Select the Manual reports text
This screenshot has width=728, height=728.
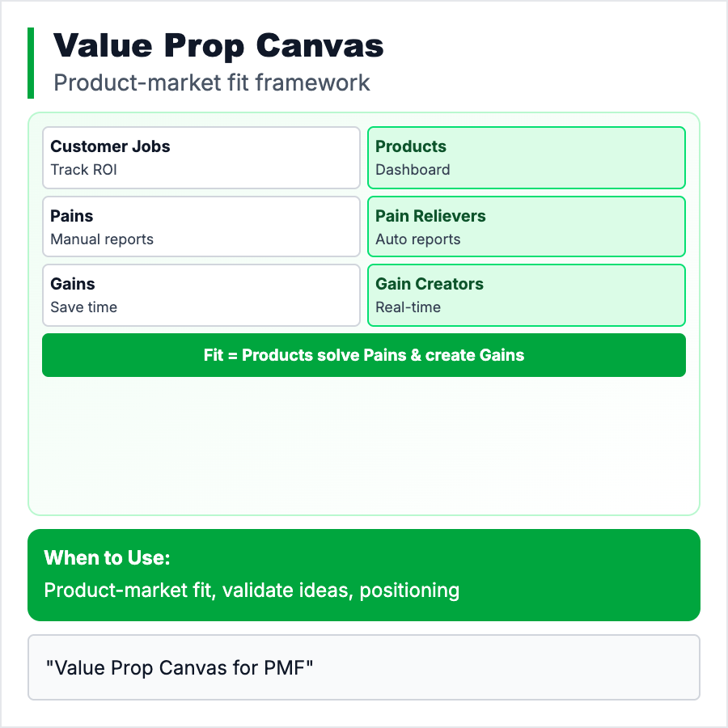coord(102,239)
